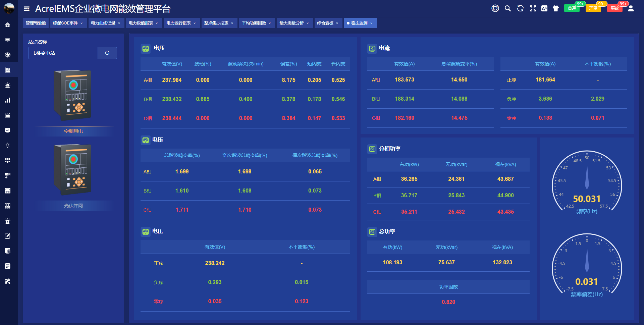The width and height of the screenshot is (644, 325).
Task: Open the wrench tools sidebar icon
Action: click(x=7, y=281)
